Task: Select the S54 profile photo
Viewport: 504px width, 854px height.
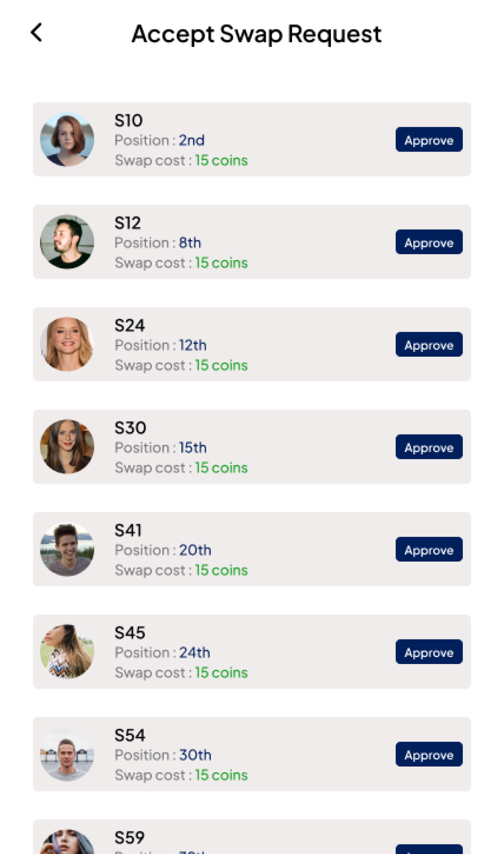Action: pyautogui.click(x=67, y=754)
